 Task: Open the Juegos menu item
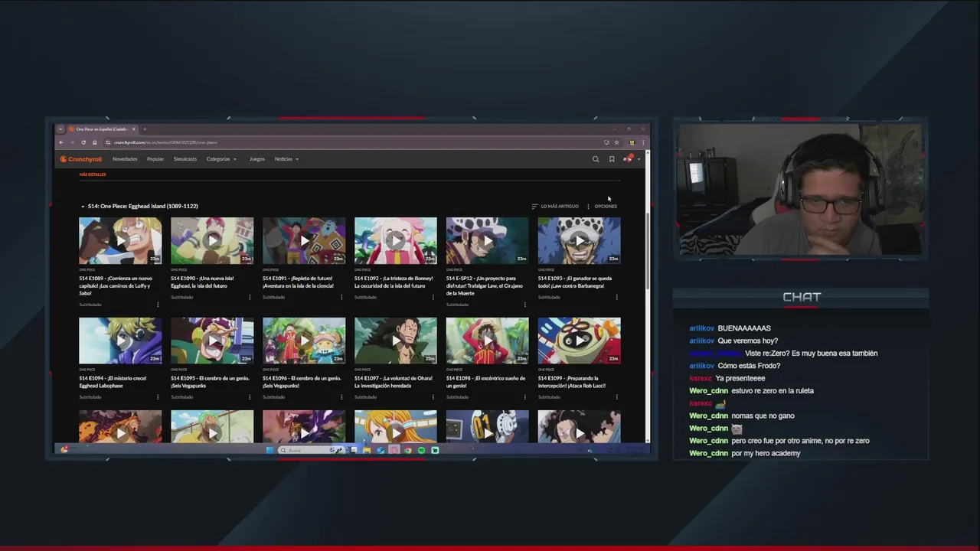(x=257, y=159)
